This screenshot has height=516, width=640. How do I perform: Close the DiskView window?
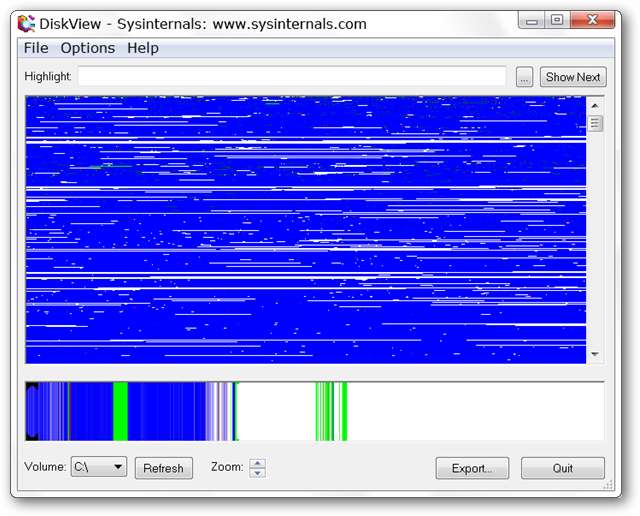[592, 20]
